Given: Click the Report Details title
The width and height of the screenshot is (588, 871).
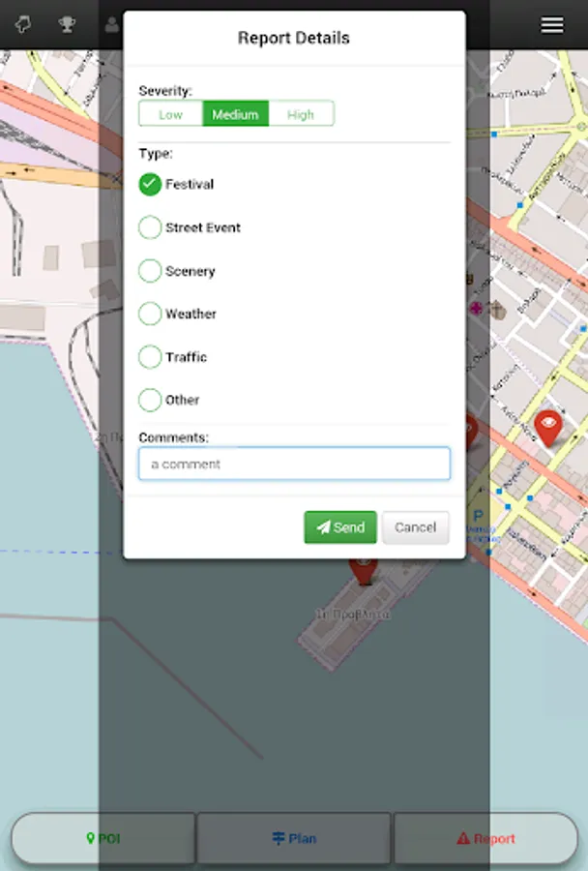Looking at the screenshot, I should point(294,38).
